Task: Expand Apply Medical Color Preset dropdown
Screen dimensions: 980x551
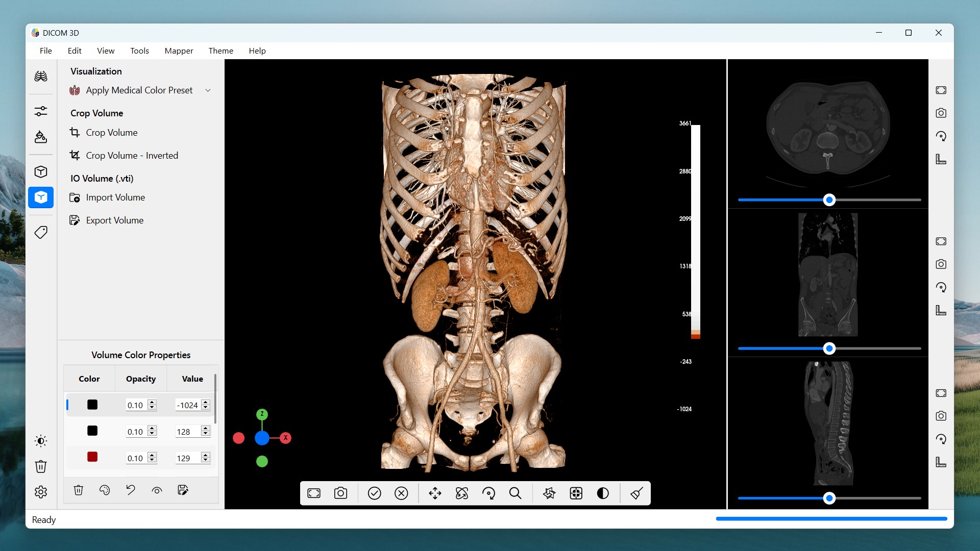Action: click(x=208, y=90)
